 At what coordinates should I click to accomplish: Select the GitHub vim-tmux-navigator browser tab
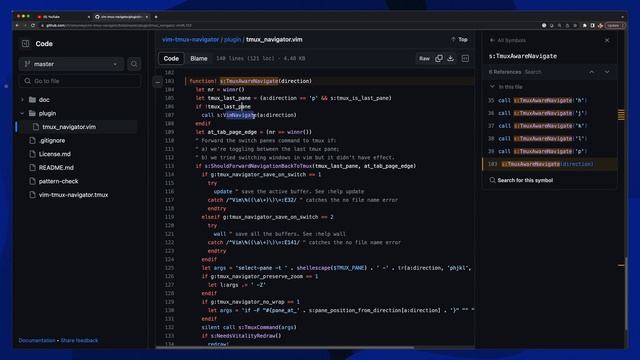[x=121, y=17]
